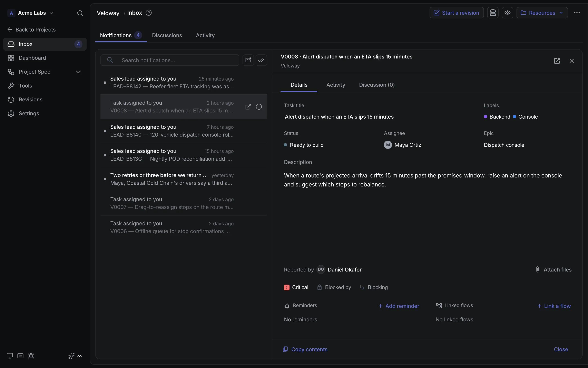Viewport: 588px width, 368px height.
Task: Open the LEAD-B8142 sales lead notification
Action: point(184,83)
